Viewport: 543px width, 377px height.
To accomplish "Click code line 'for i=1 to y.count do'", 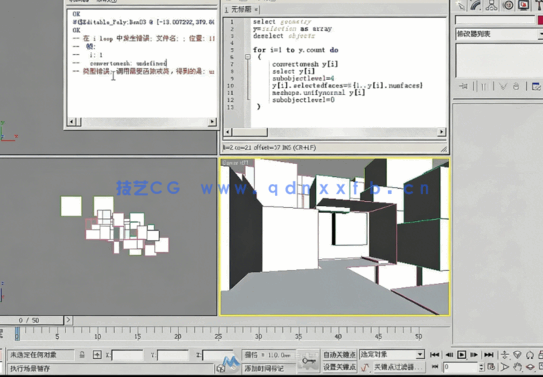I will [x=295, y=50].
